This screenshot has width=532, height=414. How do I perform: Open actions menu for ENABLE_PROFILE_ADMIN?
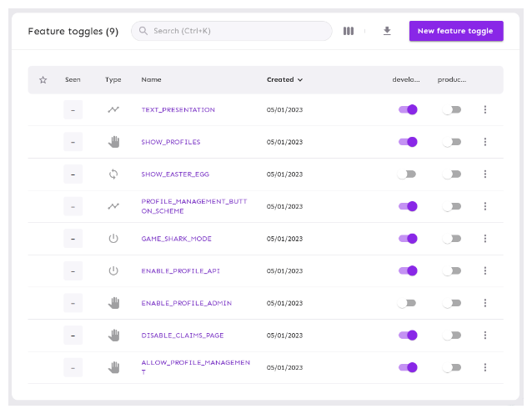point(485,303)
